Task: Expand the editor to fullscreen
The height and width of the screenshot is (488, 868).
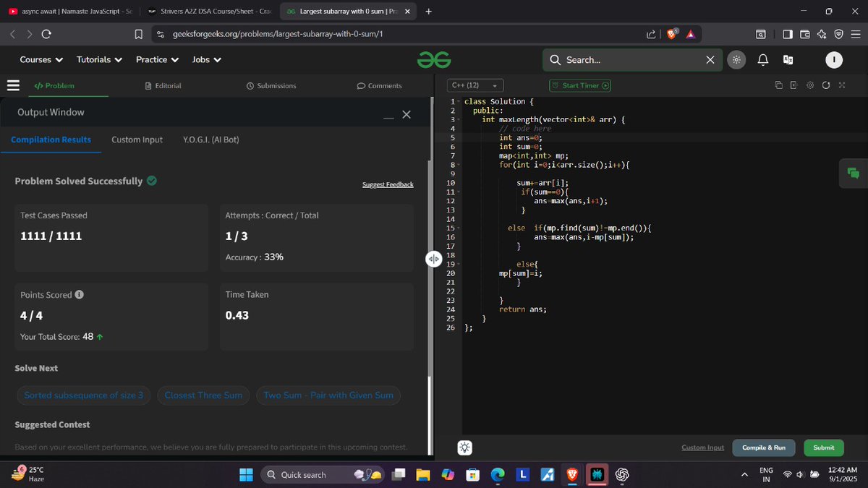Action: [842, 85]
